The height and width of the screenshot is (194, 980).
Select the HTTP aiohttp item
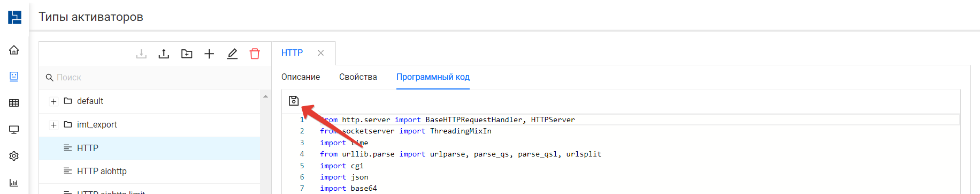[x=150, y=171]
